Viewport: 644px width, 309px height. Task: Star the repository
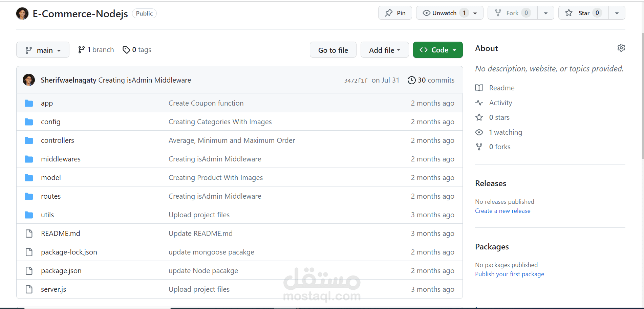tap(584, 13)
